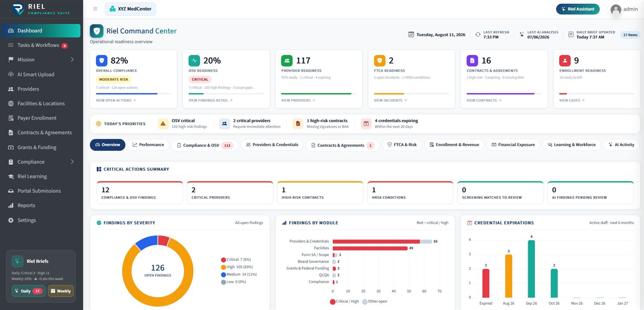Click the Sep 26 expiration bar
Screen dimensions: 644x310
(531, 269)
